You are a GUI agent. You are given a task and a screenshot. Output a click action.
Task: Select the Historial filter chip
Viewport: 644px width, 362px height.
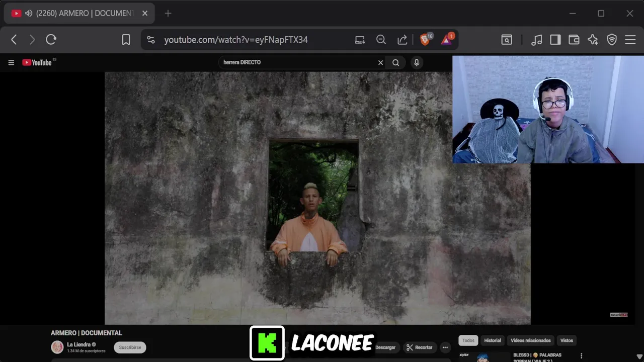(x=493, y=340)
